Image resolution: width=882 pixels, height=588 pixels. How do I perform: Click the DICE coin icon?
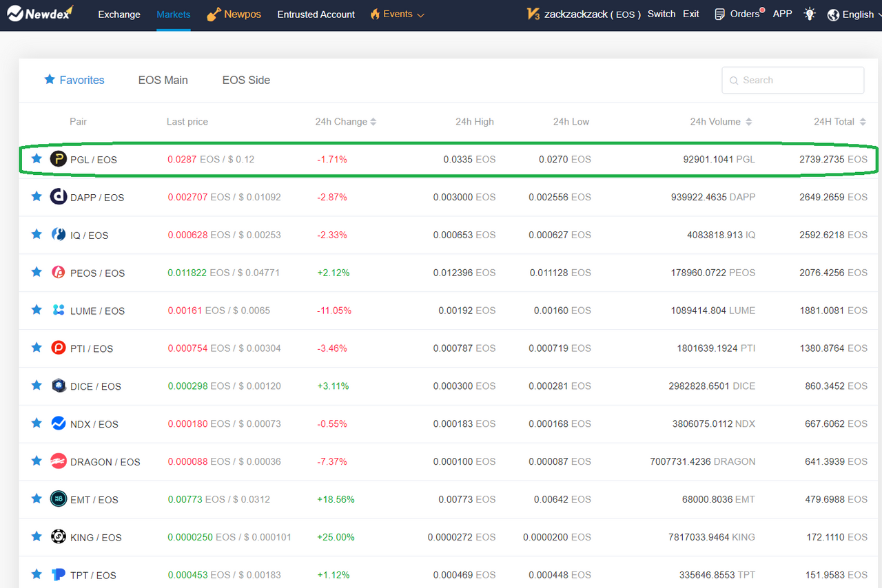tap(59, 386)
